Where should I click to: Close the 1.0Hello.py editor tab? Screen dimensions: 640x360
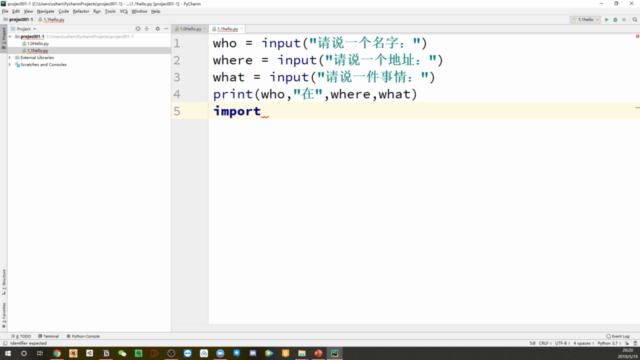[204, 29]
